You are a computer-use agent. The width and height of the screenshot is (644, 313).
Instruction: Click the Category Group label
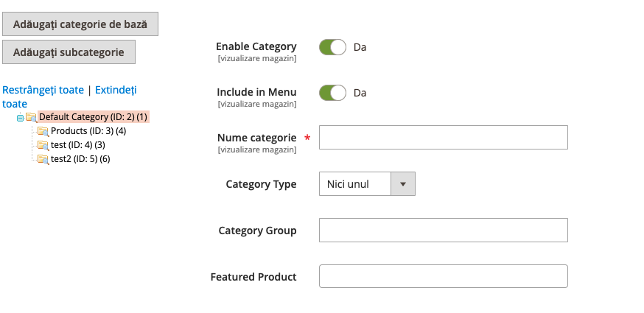point(257,231)
